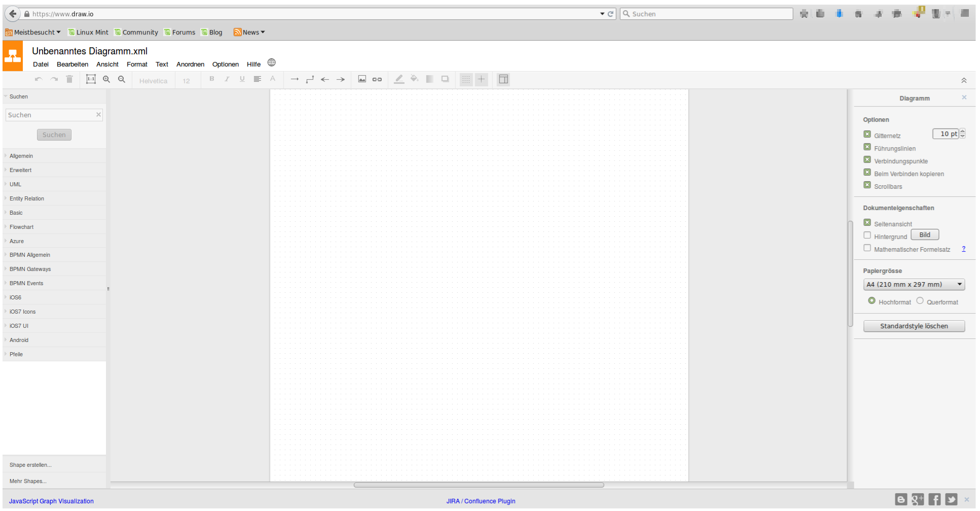
Task: Uncheck the Seitenansicht checkbox
Action: point(867,222)
